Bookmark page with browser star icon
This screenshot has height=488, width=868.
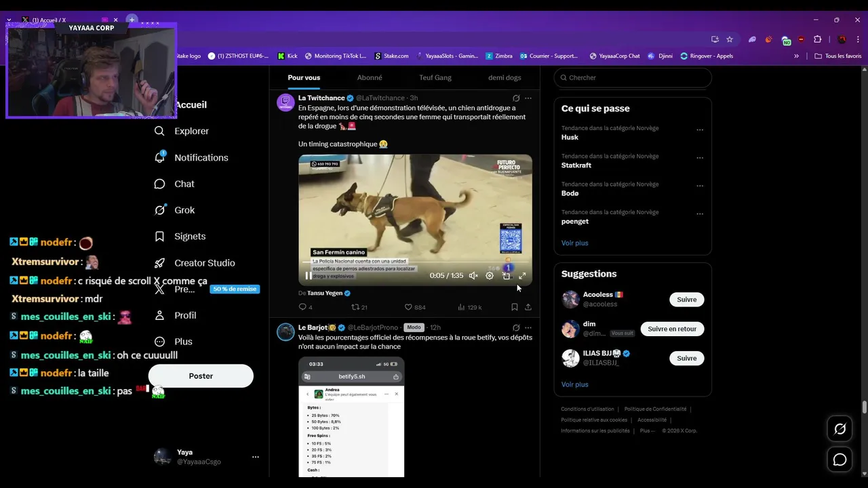[x=730, y=39]
